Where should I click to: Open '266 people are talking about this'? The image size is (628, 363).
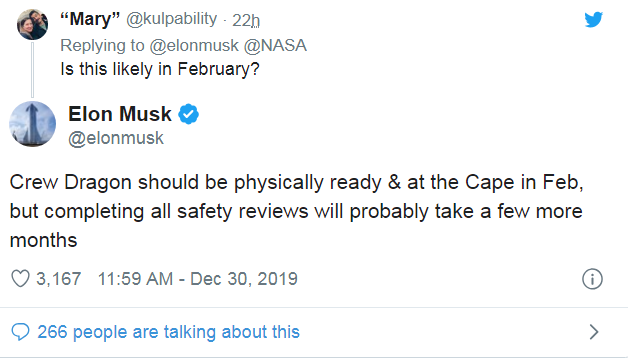click(168, 332)
